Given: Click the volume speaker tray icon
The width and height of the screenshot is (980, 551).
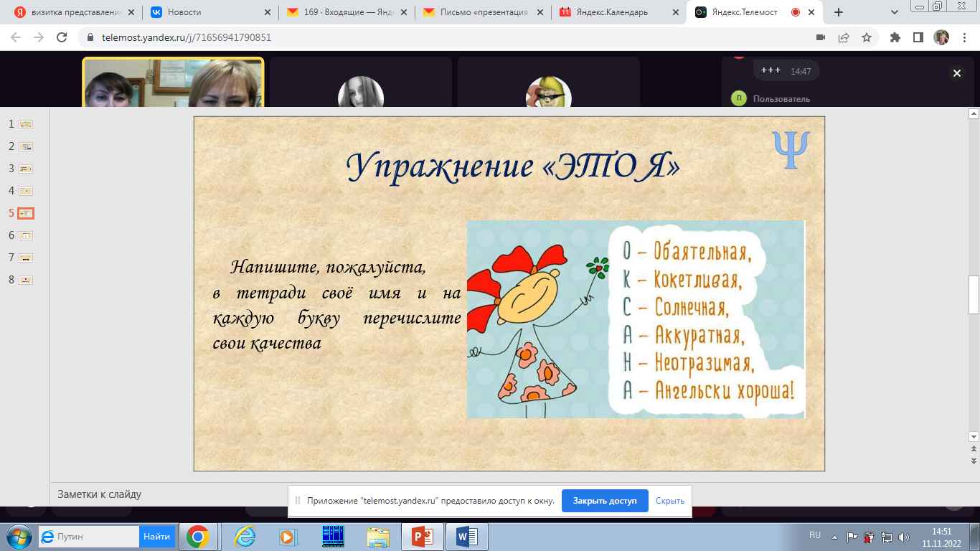Looking at the screenshot, I should [x=903, y=536].
